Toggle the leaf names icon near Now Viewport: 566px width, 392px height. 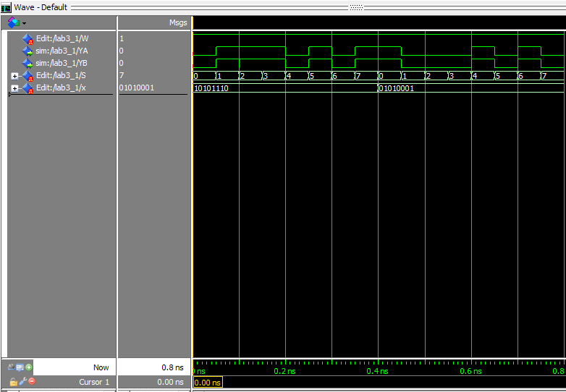pyautogui.click(x=12, y=367)
